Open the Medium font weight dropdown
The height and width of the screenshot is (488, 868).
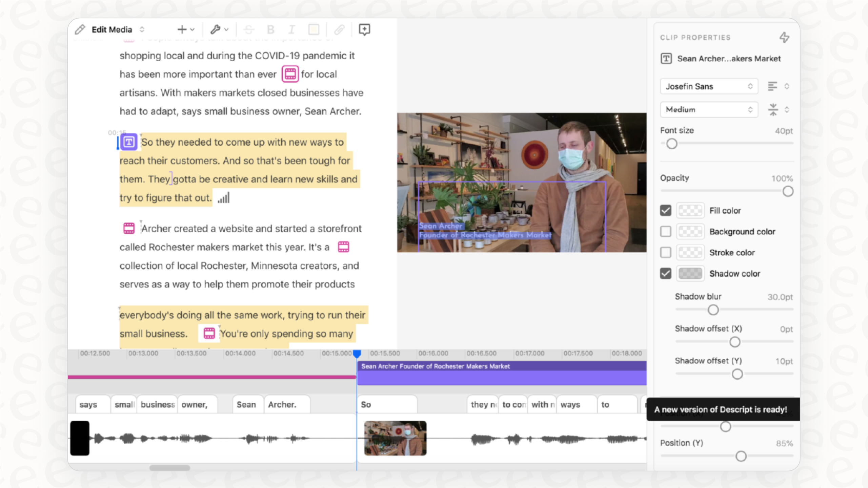coord(709,109)
